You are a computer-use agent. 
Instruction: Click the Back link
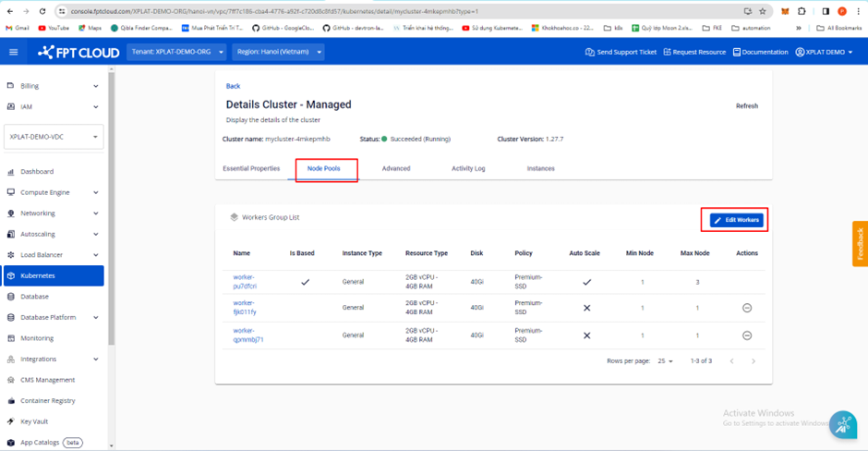click(x=233, y=86)
